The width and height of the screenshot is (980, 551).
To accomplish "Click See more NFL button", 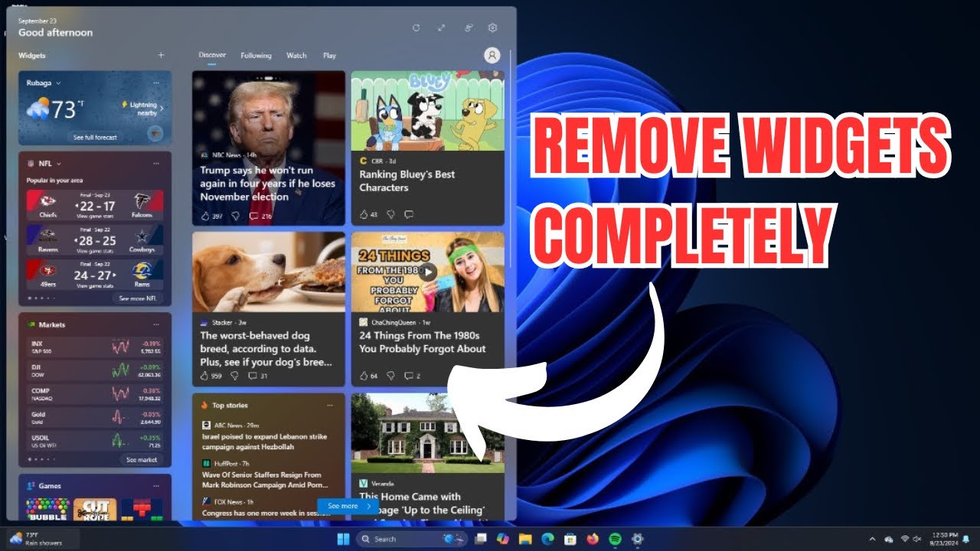I will click(x=139, y=298).
